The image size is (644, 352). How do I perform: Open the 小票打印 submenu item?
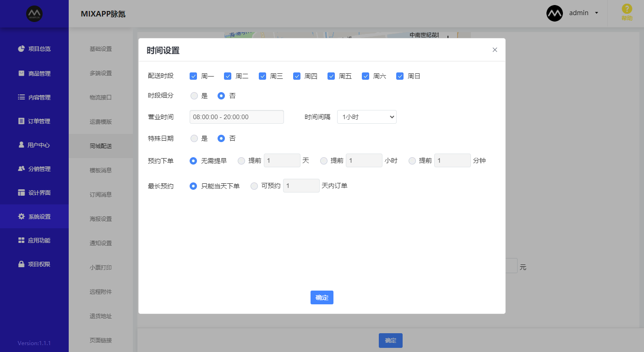[x=101, y=268]
